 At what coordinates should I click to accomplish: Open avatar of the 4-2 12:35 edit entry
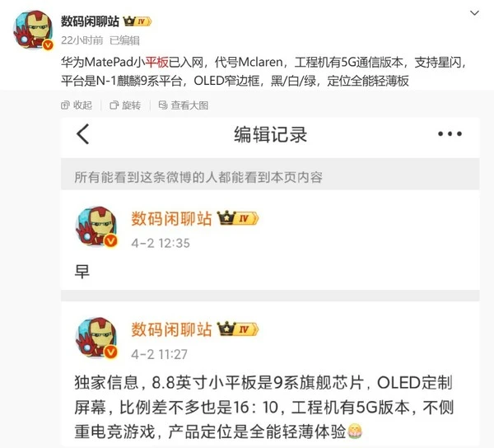pyautogui.click(x=96, y=226)
